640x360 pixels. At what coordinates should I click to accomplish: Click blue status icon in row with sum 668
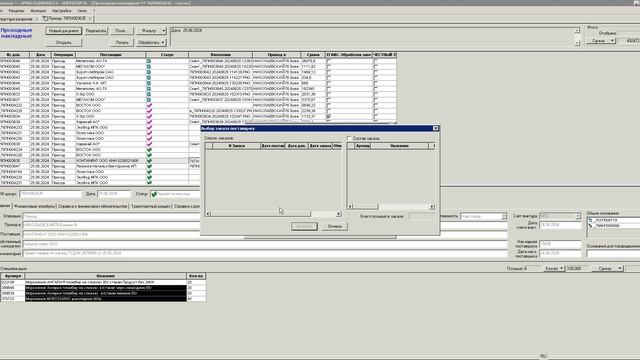click(149, 83)
